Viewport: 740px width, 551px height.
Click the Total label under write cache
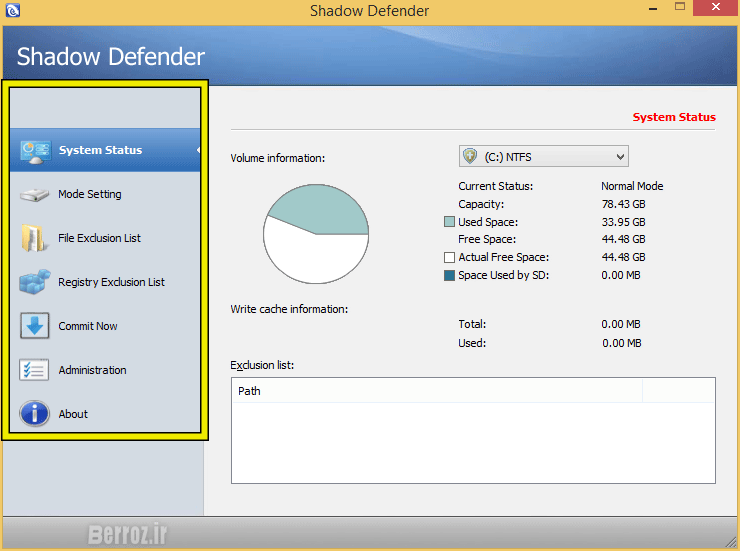tap(472, 324)
